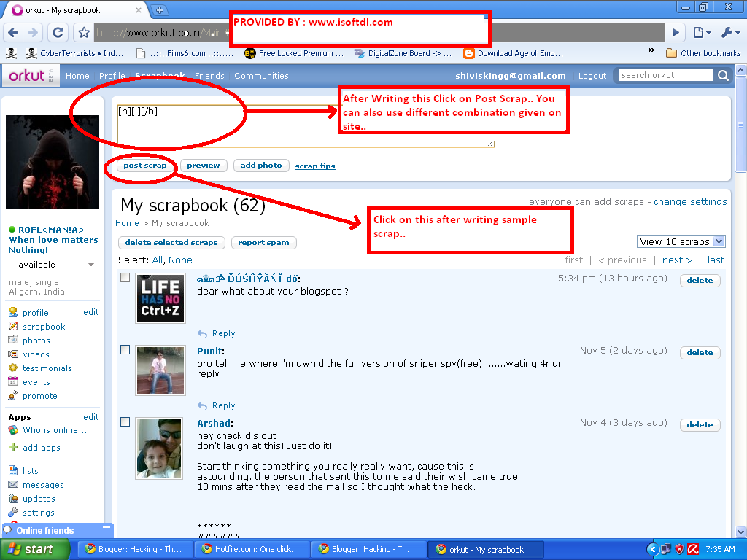Image resolution: width=747 pixels, height=560 pixels.
Task: Click the testimonials icon
Action: [14, 367]
